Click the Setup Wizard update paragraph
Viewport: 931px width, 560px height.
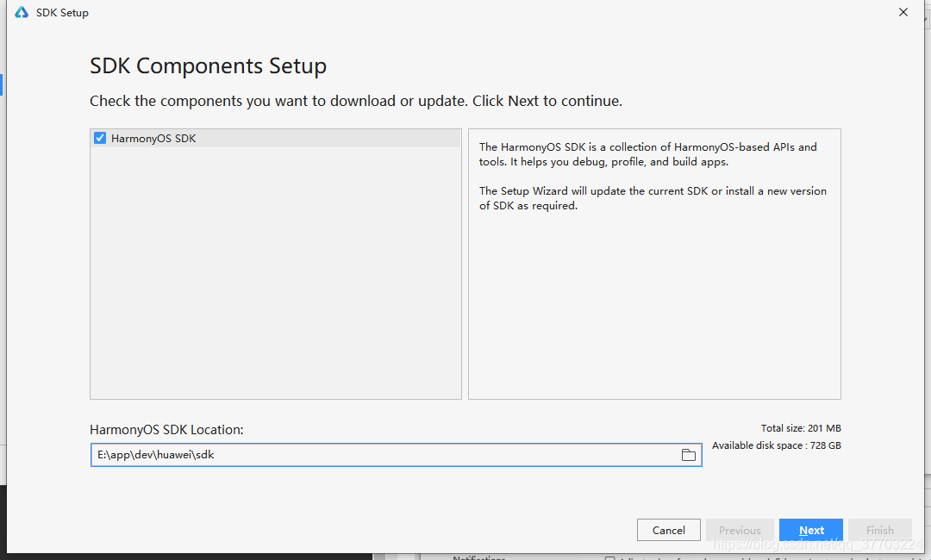coord(653,198)
